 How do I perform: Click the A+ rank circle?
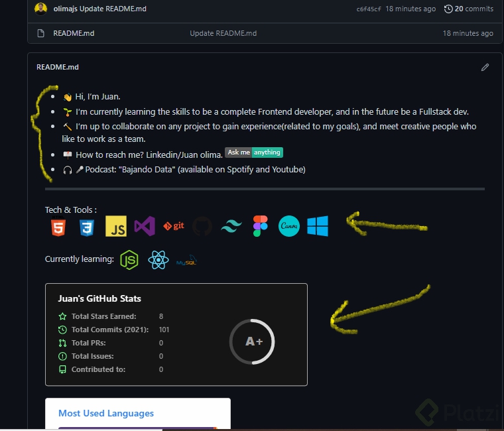point(252,341)
